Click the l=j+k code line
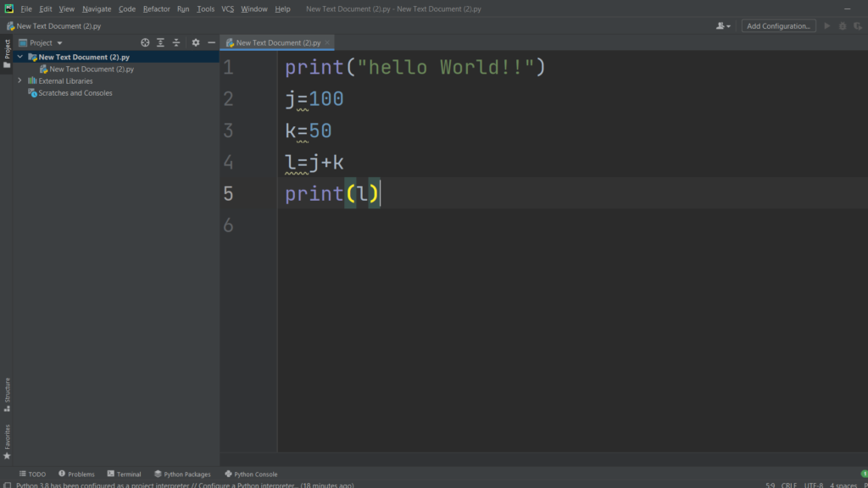This screenshot has width=868, height=488. pos(314,162)
